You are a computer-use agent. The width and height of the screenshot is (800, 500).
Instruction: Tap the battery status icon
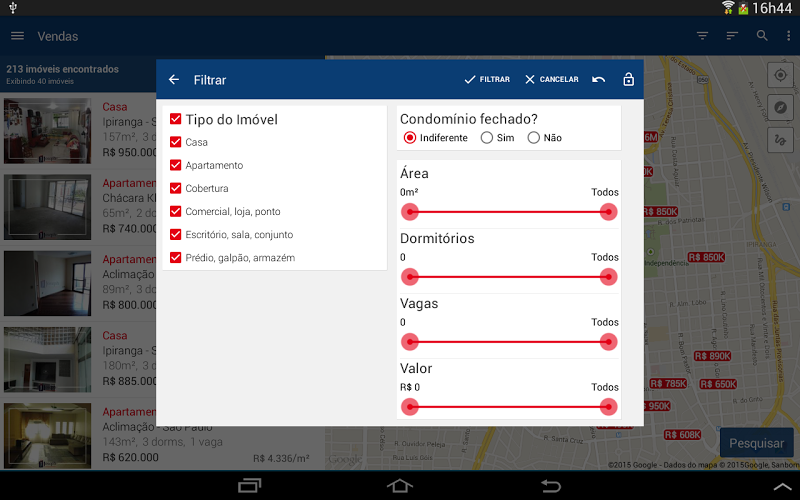click(743, 8)
